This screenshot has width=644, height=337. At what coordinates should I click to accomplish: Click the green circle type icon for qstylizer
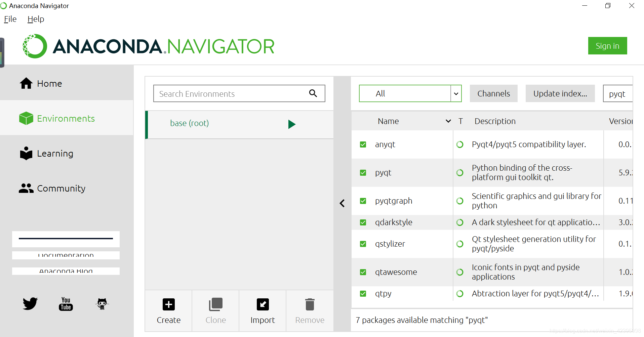460,244
